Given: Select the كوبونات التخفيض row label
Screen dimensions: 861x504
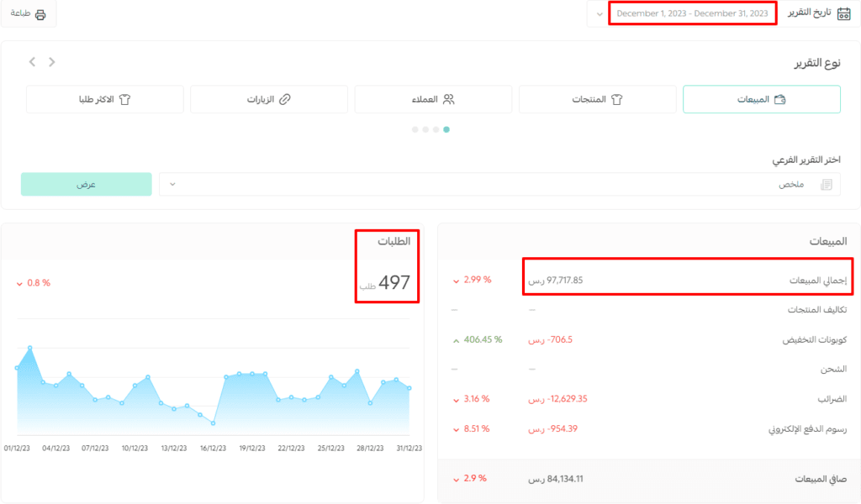Looking at the screenshot, I should (x=815, y=340).
